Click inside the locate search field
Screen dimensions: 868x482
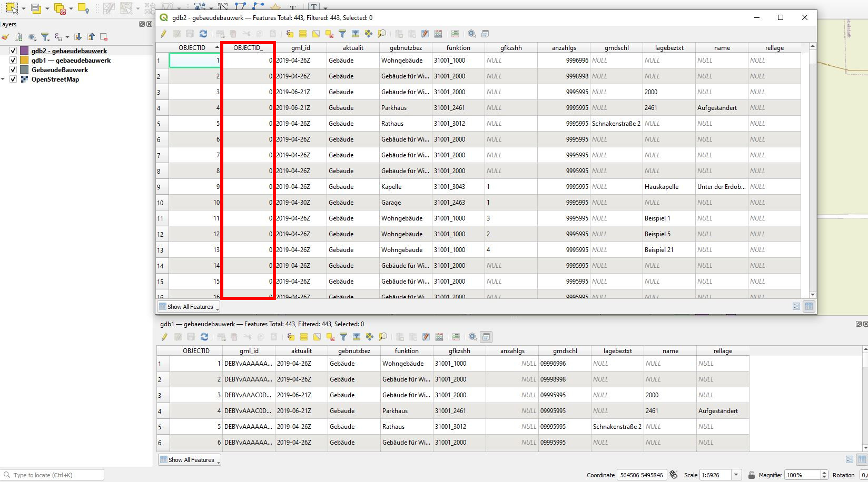click(x=53, y=474)
